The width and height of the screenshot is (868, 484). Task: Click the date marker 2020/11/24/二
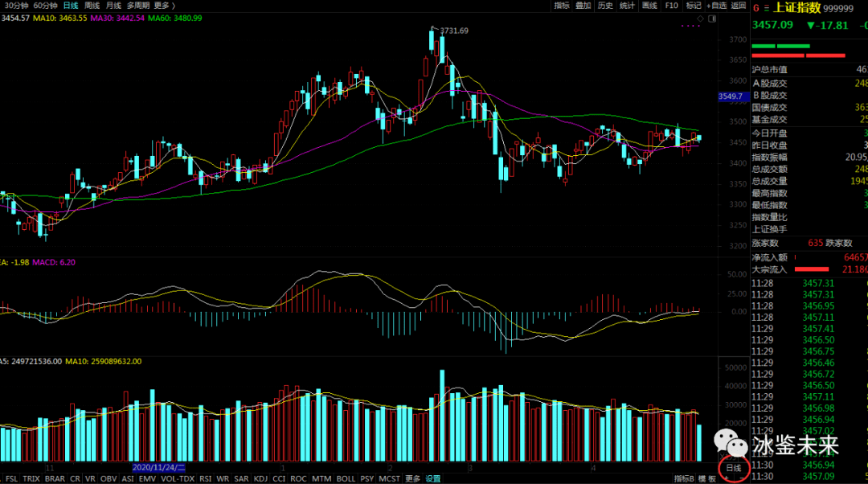(159, 468)
